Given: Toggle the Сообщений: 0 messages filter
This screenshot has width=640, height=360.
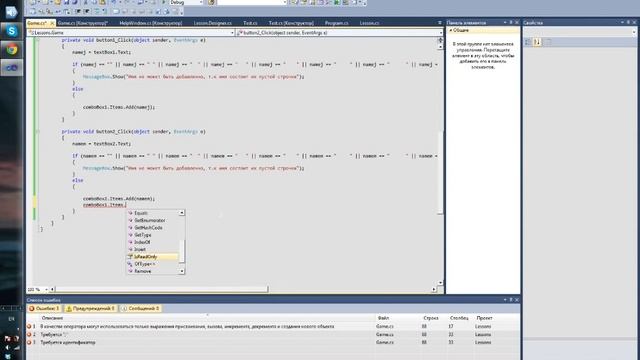Looking at the screenshot, I should (140, 309).
